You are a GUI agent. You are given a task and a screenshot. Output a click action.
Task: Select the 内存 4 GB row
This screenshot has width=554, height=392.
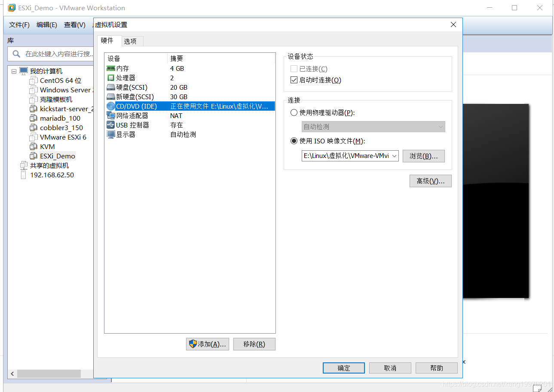pos(190,68)
